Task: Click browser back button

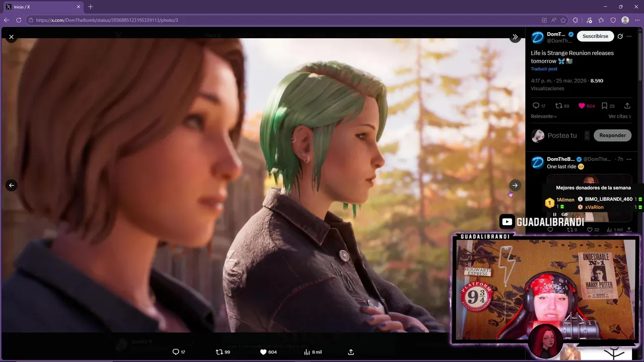Action: pos(7,20)
